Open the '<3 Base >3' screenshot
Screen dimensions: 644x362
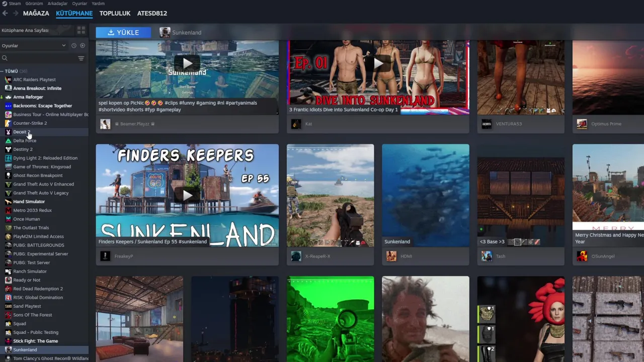tap(521, 196)
